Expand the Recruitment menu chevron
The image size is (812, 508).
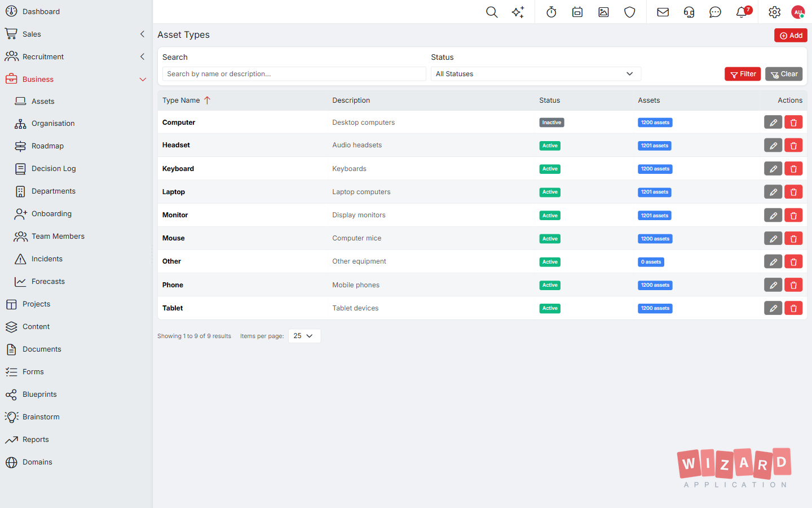pyautogui.click(x=142, y=56)
